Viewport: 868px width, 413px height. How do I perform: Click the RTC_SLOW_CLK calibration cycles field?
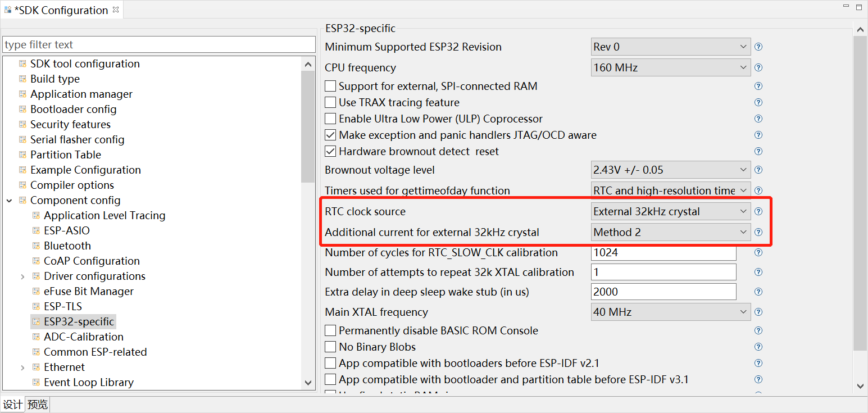[x=664, y=252]
